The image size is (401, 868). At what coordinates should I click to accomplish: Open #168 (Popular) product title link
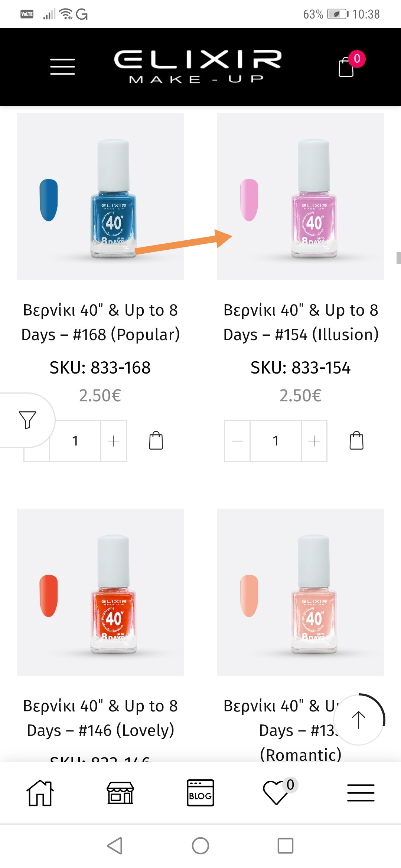(x=100, y=322)
